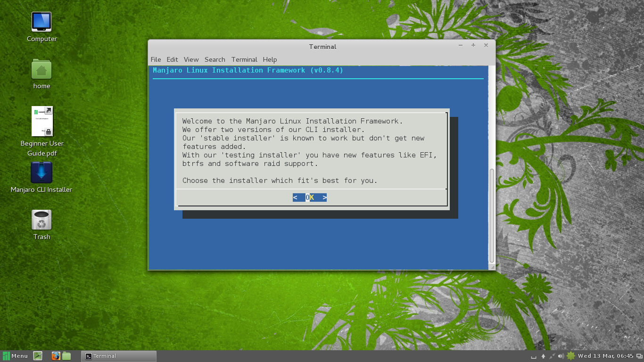Click the Terminal window resize grip corner

click(x=492, y=267)
